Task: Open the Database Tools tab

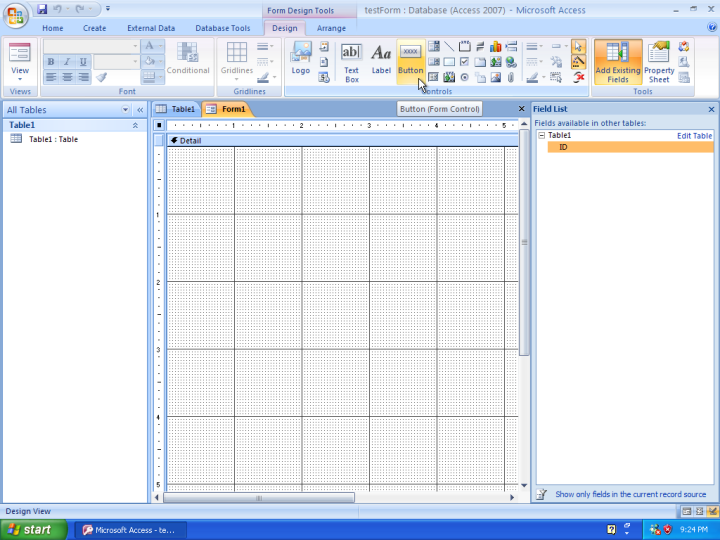Action: [x=223, y=28]
